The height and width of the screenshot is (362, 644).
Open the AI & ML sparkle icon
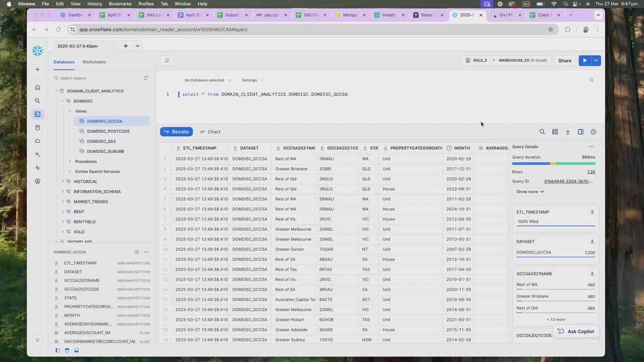click(37, 154)
